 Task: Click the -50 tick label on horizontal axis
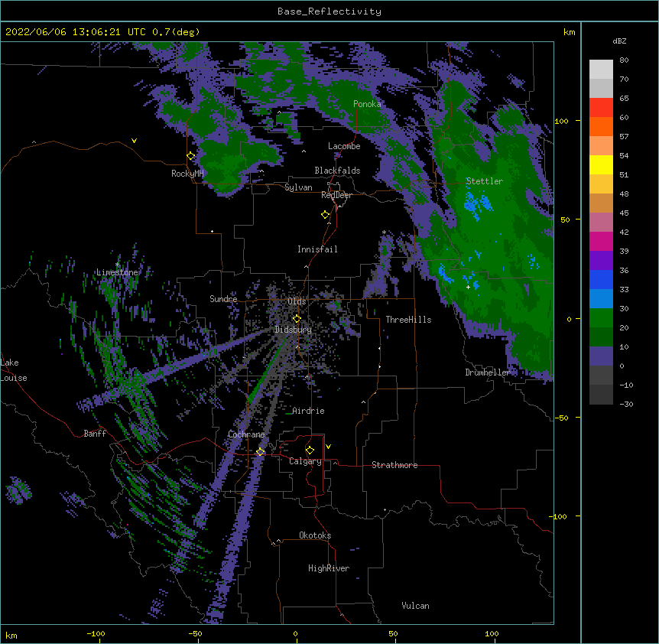coord(195,633)
